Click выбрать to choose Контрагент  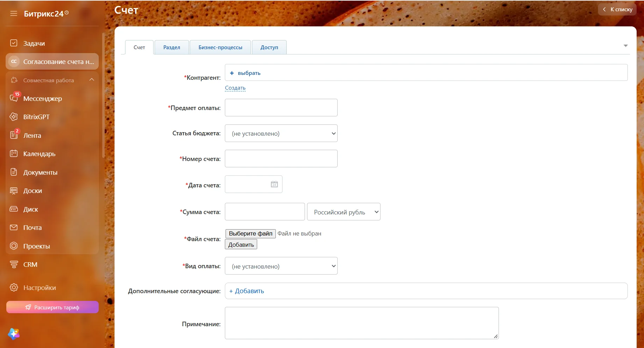(x=245, y=73)
